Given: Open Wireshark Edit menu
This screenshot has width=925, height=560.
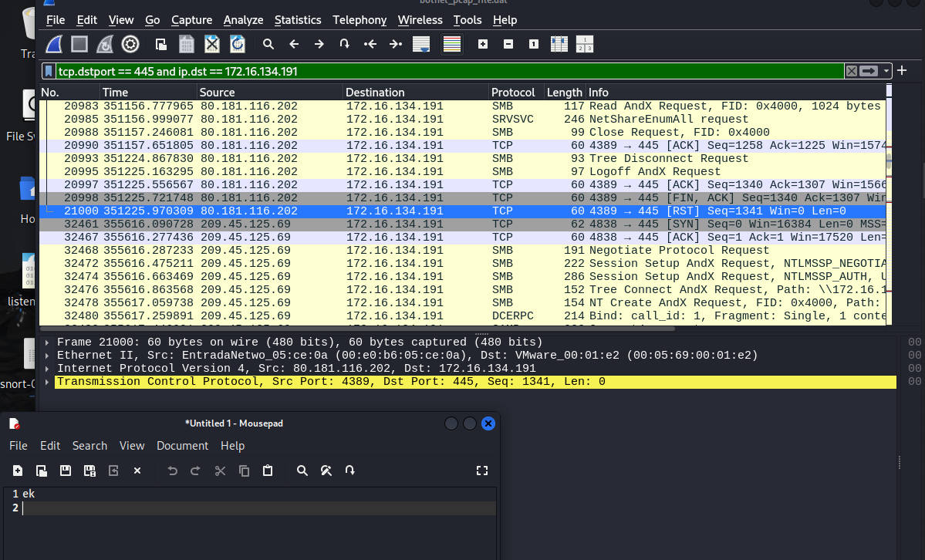Looking at the screenshot, I should click(x=86, y=20).
